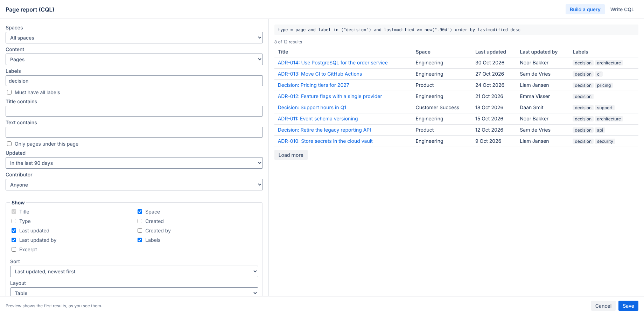Tick Only pages under this page
The height and width of the screenshot is (315, 644).
click(x=9, y=144)
